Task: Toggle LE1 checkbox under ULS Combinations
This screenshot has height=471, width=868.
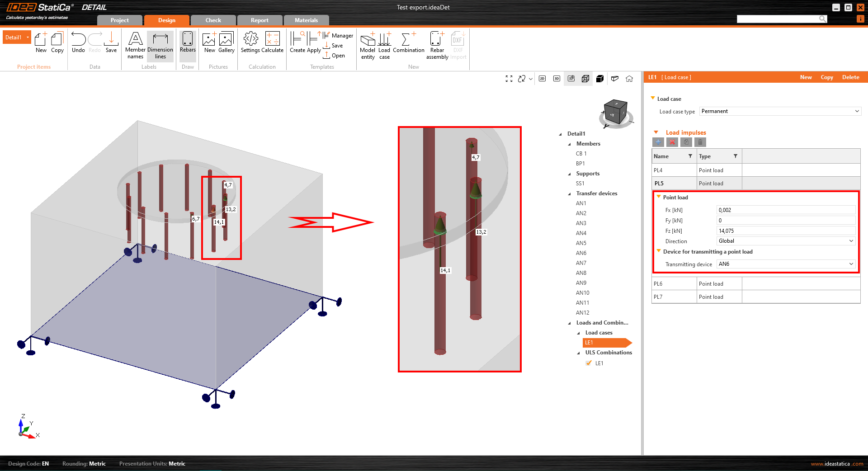Action: 589,363
